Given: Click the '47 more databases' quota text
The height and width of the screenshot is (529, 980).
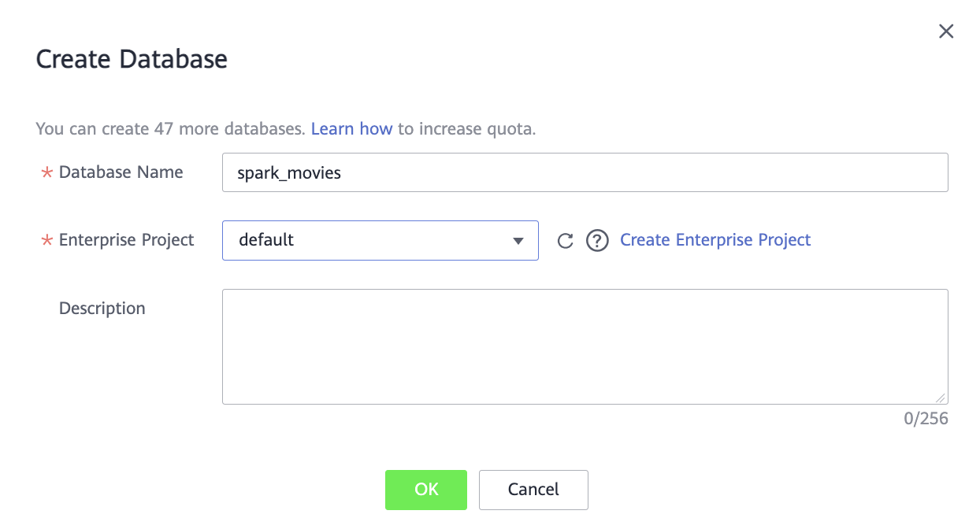Looking at the screenshot, I should coord(225,129).
